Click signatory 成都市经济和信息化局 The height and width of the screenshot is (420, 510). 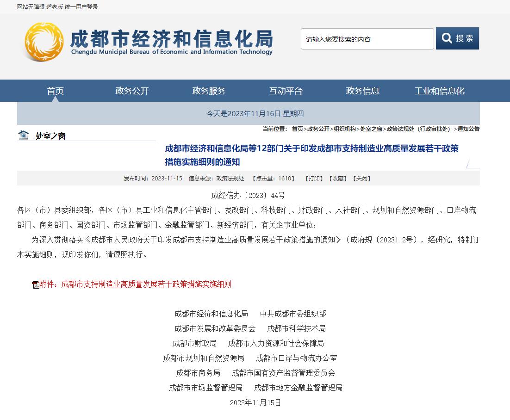211,314
